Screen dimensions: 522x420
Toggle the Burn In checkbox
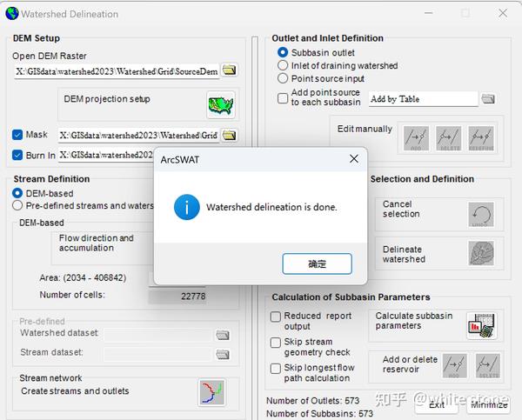(17, 155)
